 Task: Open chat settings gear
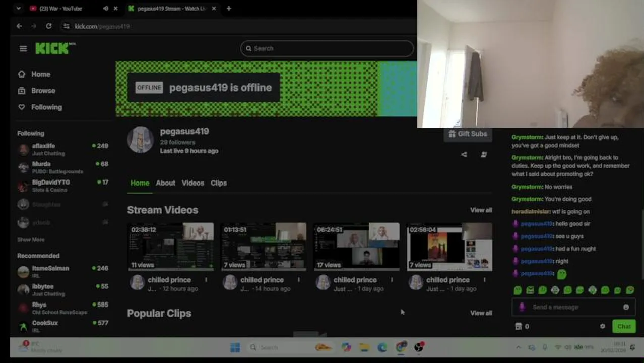click(602, 327)
